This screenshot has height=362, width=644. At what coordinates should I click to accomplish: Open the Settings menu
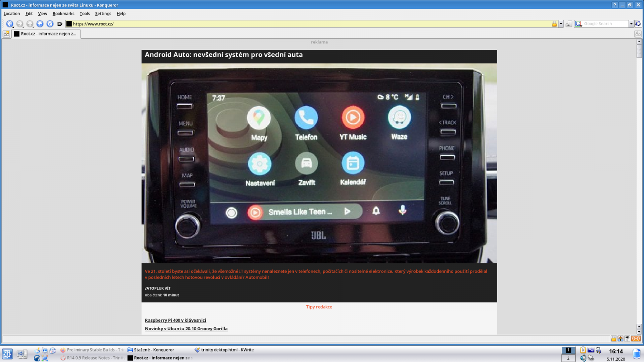[103, 14]
